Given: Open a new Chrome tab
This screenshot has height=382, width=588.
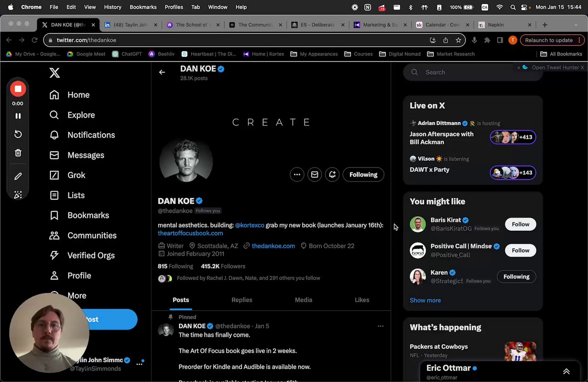Looking at the screenshot, I should [545, 25].
